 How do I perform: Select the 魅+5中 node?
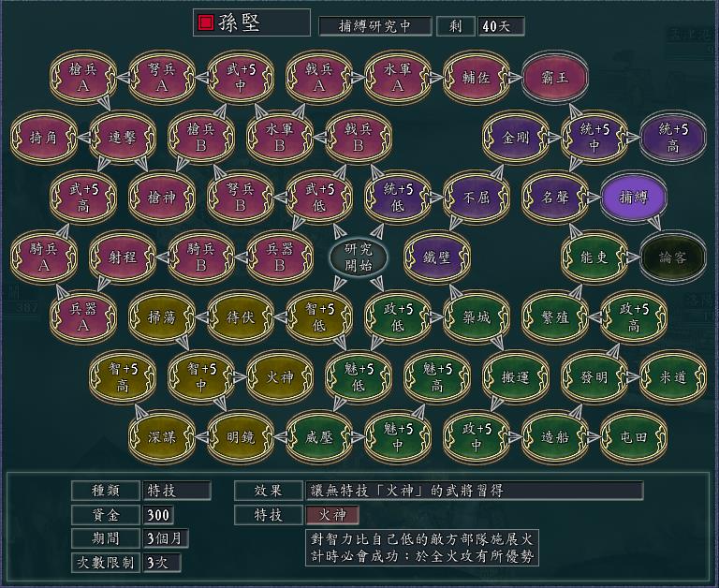point(398,436)
